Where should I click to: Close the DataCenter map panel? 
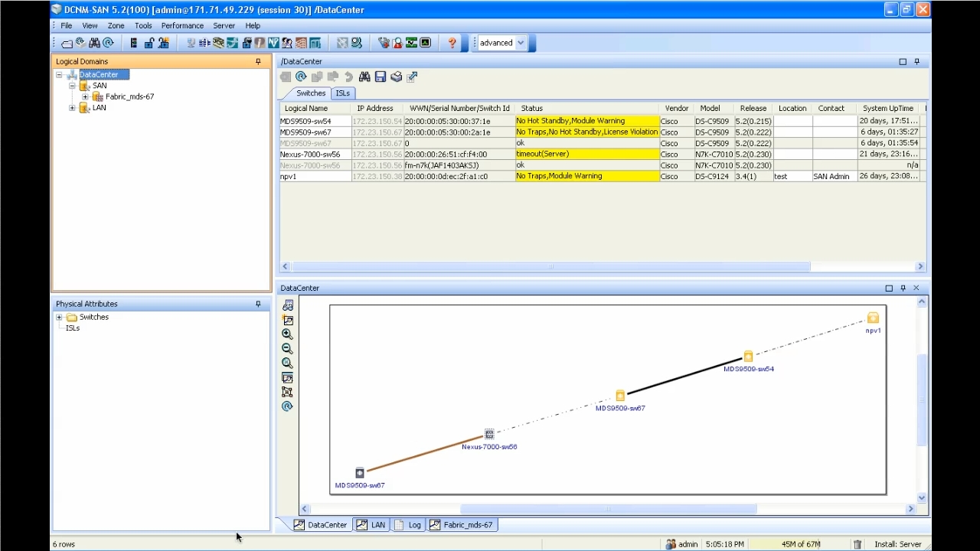coord(916,288)
